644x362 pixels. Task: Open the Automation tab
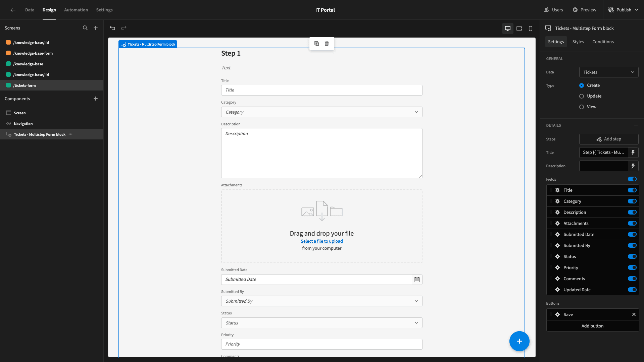click(76, 10)
